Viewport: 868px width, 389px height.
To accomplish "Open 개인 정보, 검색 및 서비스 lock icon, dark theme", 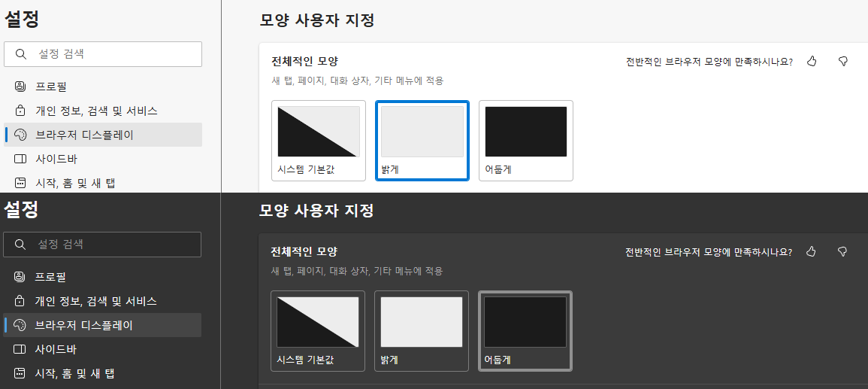I will coord(20,301).
